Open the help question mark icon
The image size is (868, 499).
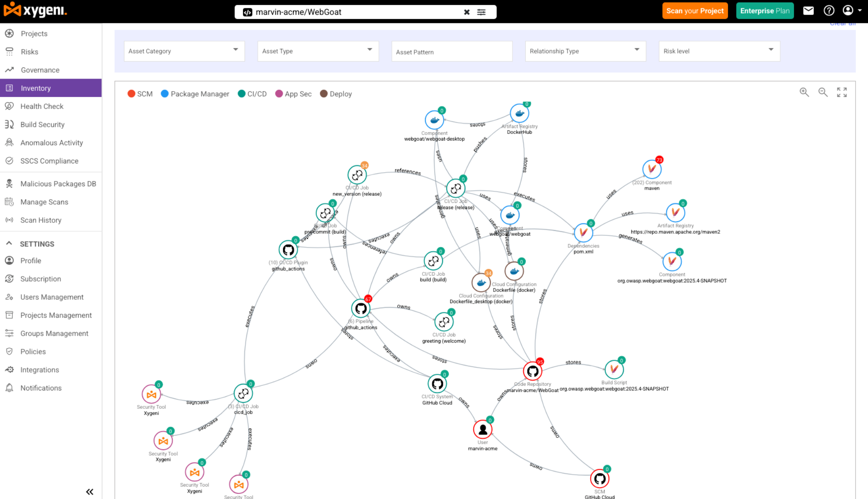point(829,11)
